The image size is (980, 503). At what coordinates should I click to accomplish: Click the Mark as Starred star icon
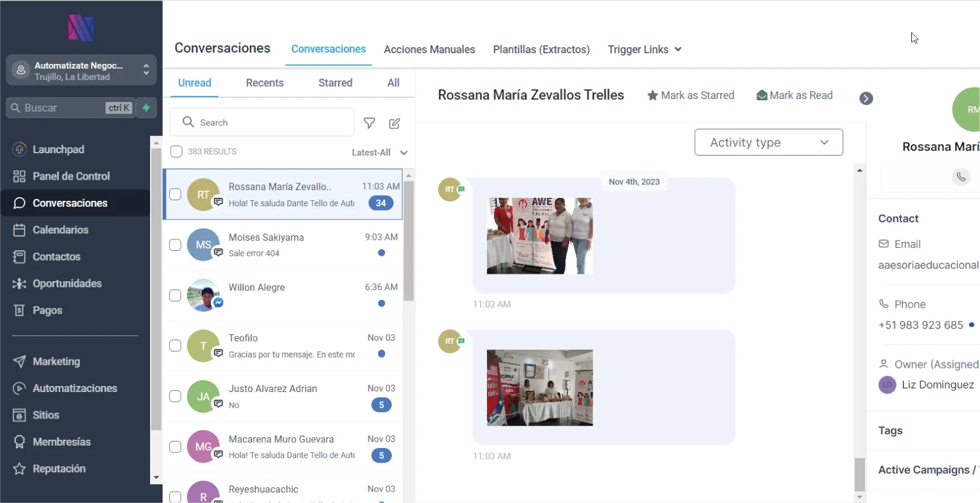point(652,95)
